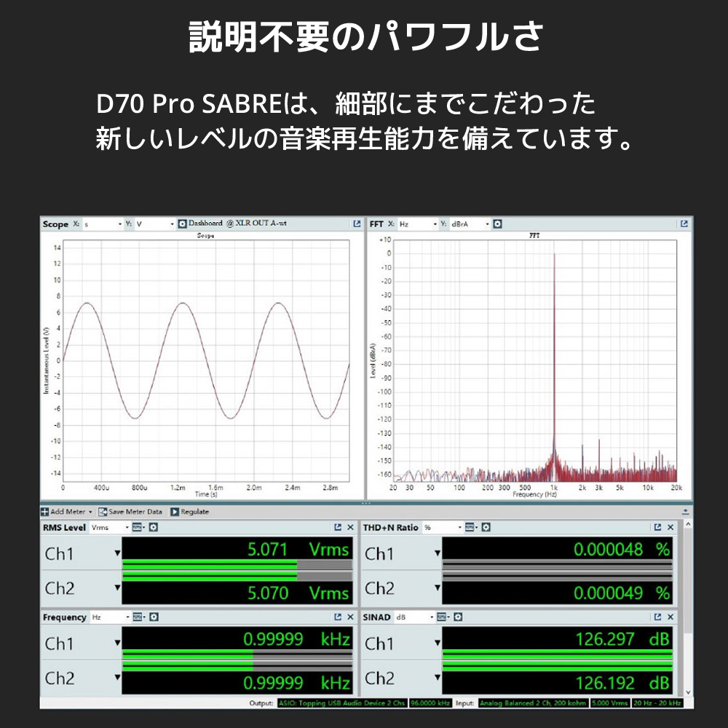Open FFT Y axis dBrA dropdown

tap(470, 223)
